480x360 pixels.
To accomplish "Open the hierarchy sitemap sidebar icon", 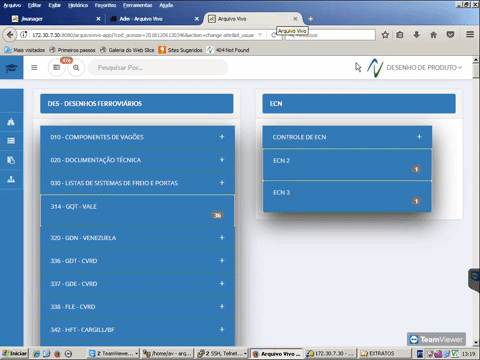I will point(11,179).
